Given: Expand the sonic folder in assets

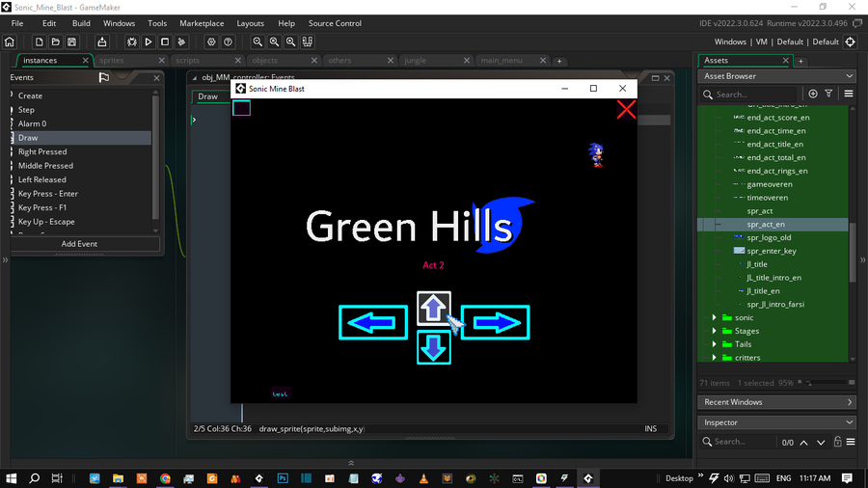Looking at the screenshot, I should [x=714, y=317].
